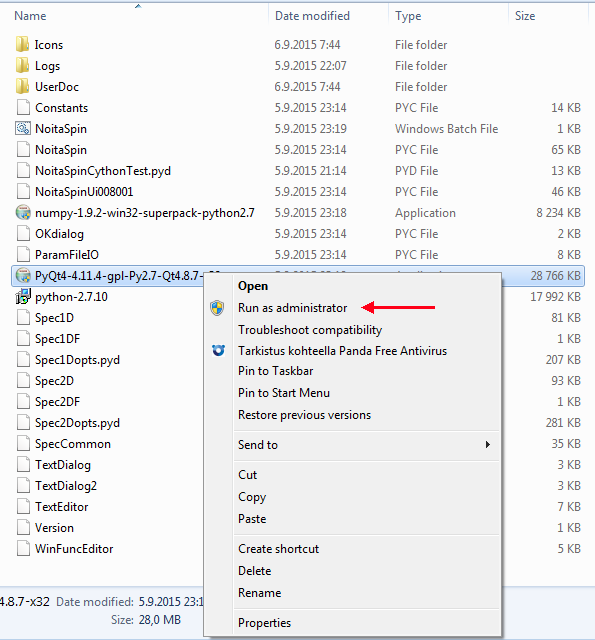Select Troubleshoot compatibility menu entry

tap(310, 330)
